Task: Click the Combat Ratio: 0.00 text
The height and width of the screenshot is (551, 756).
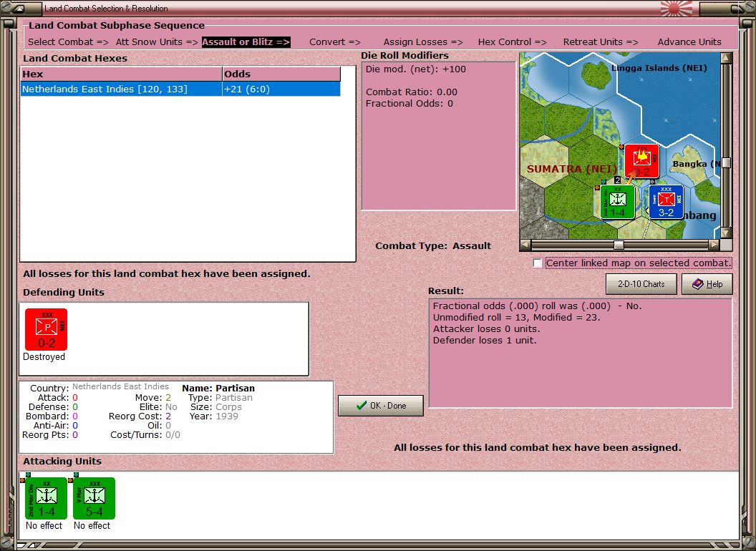Action: (x=411, y=92)
